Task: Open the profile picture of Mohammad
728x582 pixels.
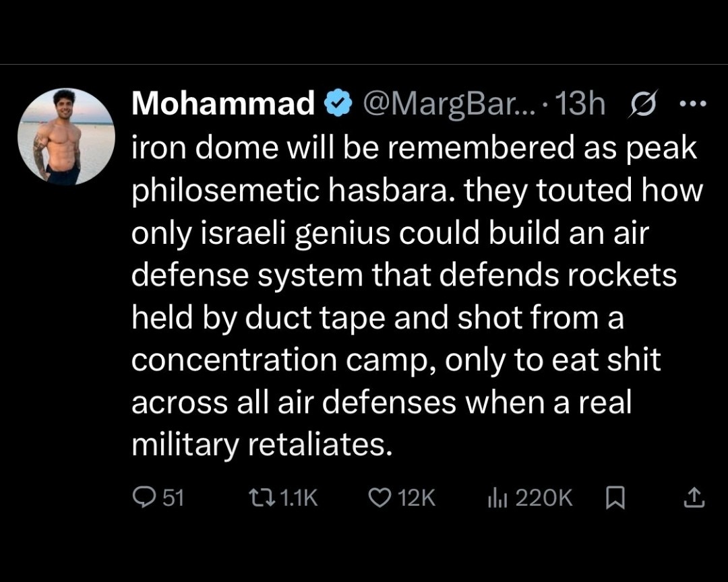Action: (66, 137)
